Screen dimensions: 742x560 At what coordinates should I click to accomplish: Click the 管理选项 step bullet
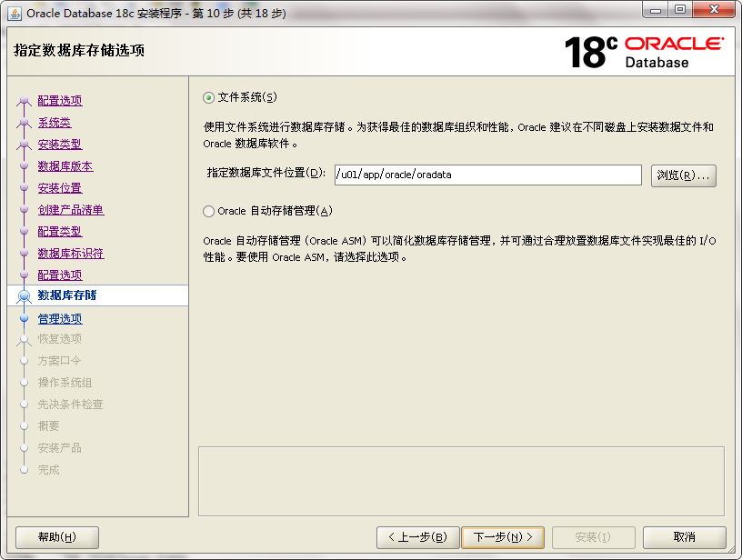point(25,319)
